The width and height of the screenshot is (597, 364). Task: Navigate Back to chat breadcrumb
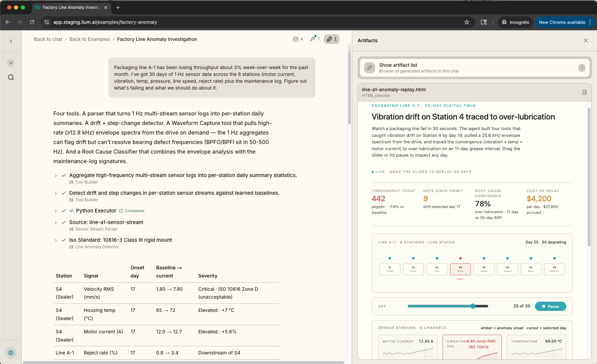[48, 39]
